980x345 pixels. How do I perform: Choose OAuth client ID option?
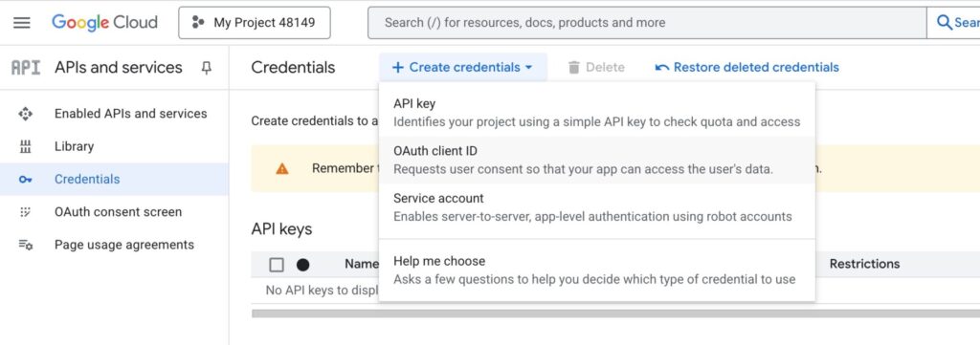pos(597,160)
